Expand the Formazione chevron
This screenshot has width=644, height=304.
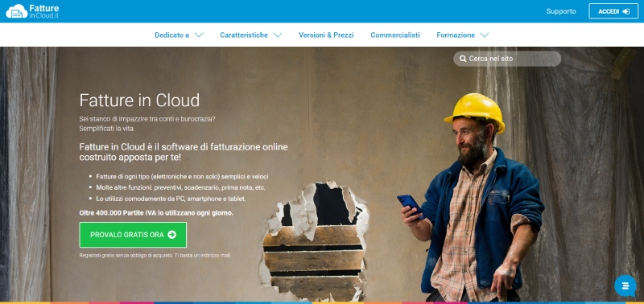(485, 35)
